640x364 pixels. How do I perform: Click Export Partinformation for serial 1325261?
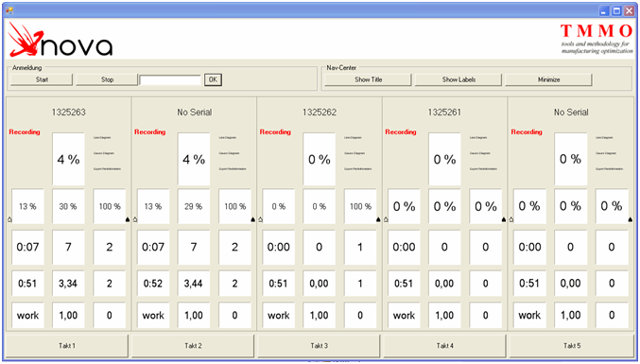pyautogui.click(x=483, y=168)
